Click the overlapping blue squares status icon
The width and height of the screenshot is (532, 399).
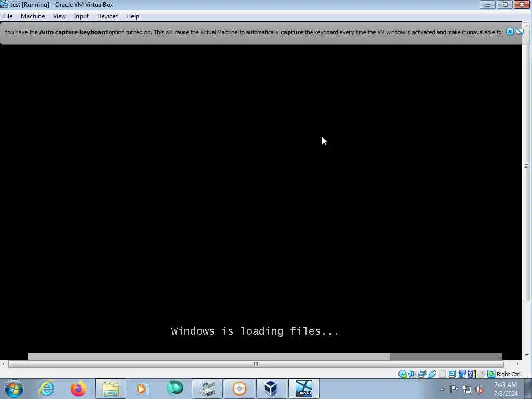click(461, 374)
